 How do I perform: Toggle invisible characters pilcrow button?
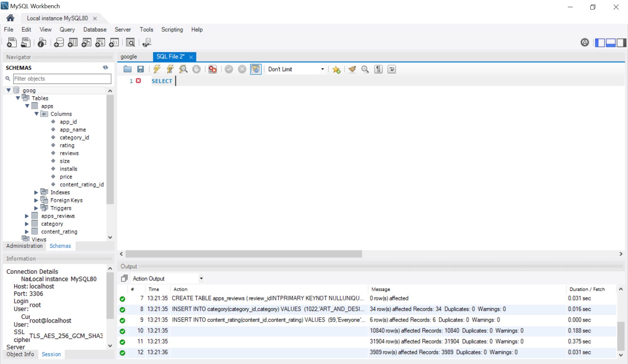click(378, 69)
